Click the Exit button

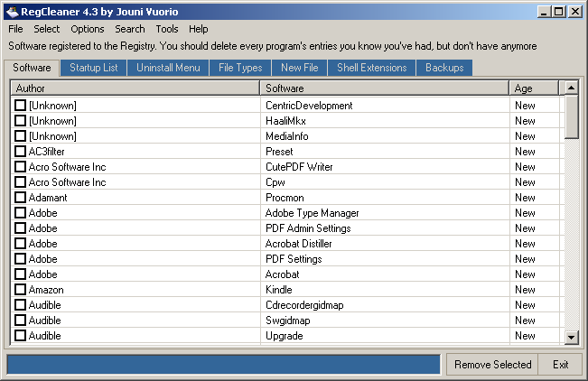[560, 365]
